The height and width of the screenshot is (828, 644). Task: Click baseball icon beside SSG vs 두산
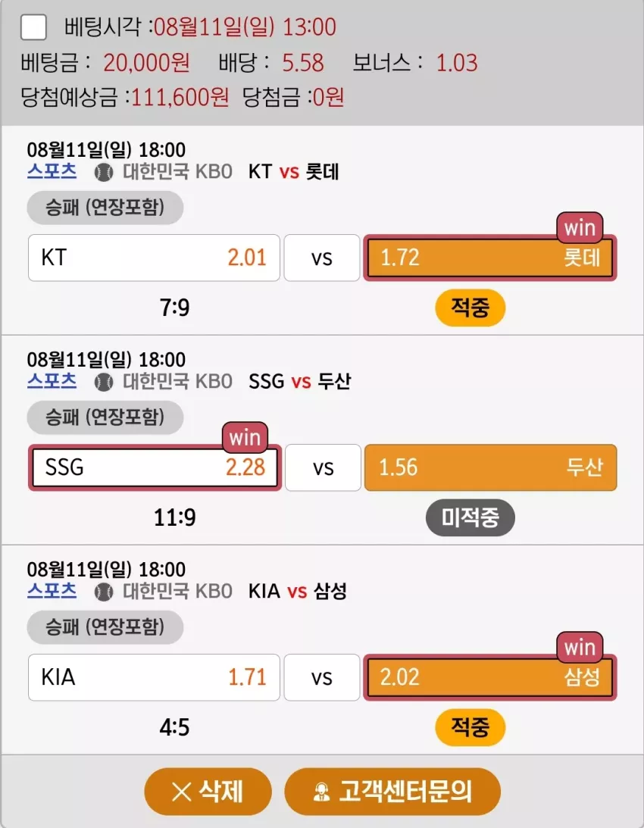(x=104, y=382)
